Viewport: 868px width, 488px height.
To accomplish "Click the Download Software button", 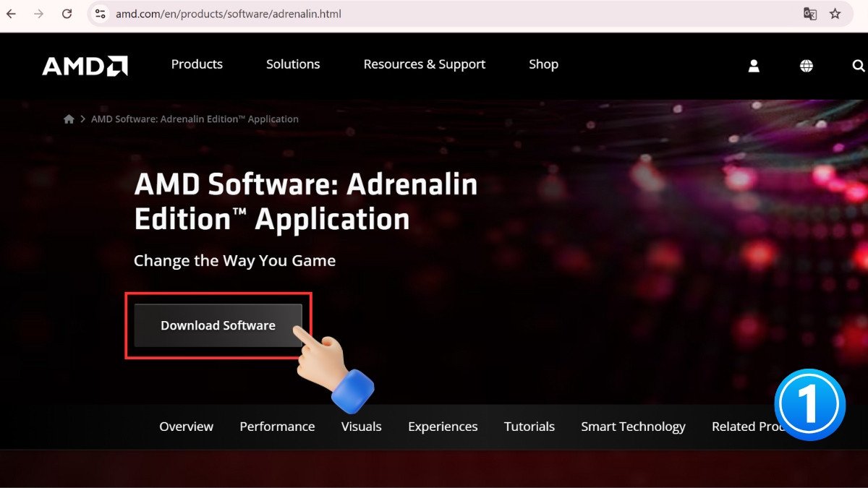I will pos(218,325).
